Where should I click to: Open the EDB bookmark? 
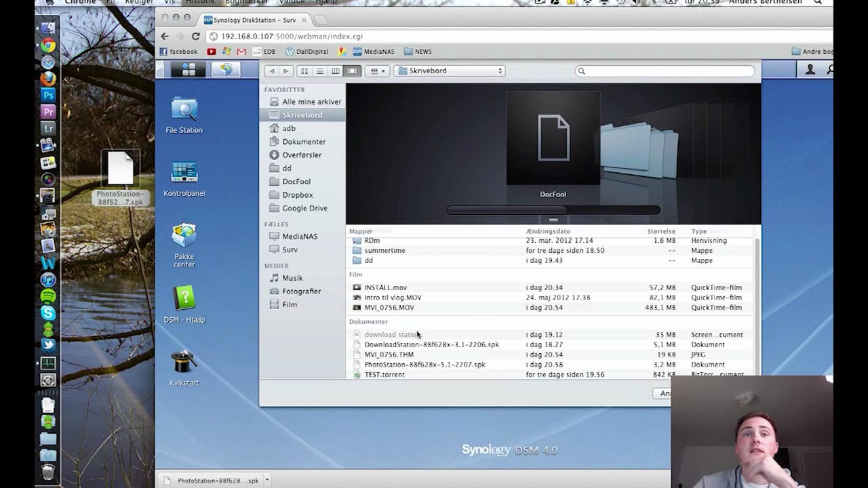tap(264, 52)
